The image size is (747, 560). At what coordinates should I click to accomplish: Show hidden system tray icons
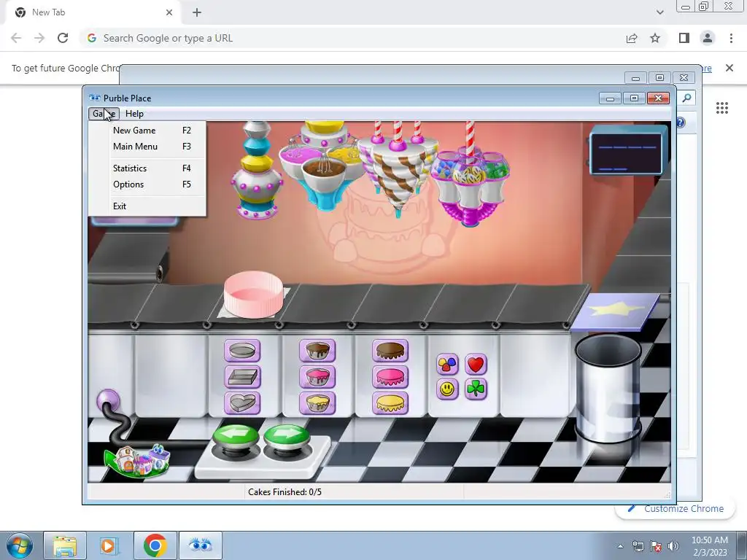click(x=620, y=546)
